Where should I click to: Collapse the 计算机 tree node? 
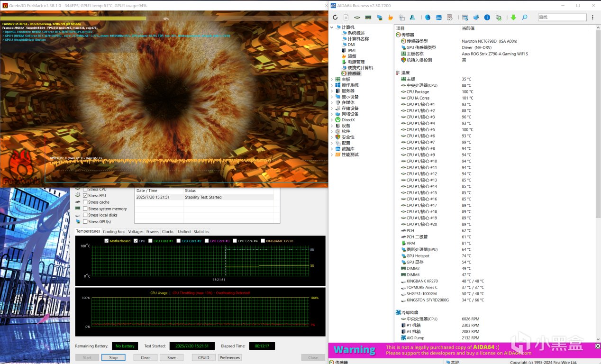(x=332, y=27)
